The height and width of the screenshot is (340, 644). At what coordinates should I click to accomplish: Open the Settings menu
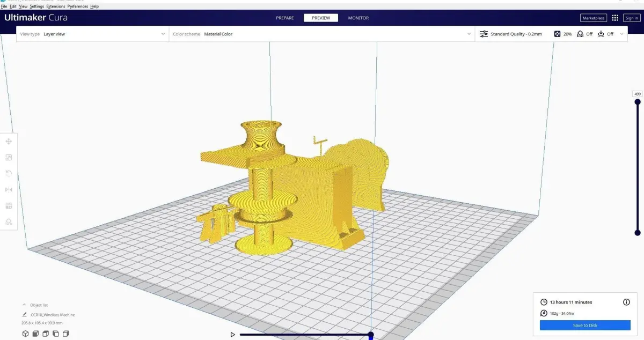37,6
